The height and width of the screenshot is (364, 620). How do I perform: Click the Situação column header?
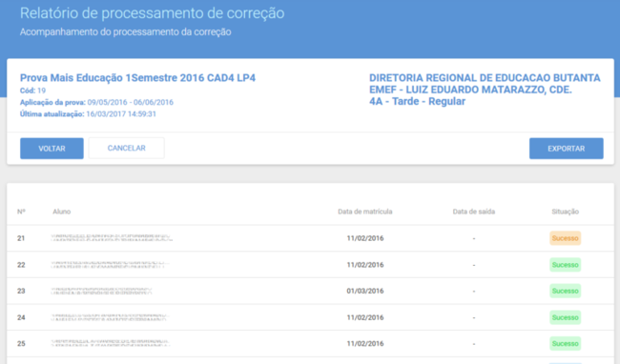pos(565,212)
